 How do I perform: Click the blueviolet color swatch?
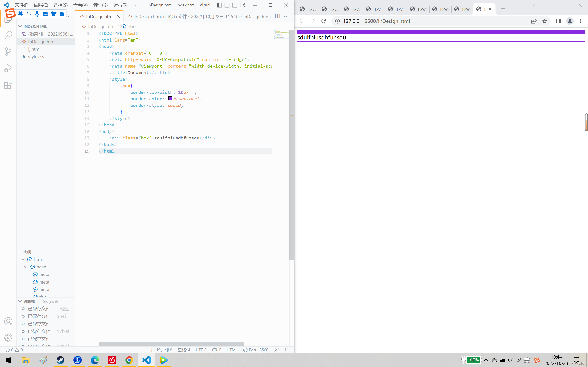(x=170, y=99)
